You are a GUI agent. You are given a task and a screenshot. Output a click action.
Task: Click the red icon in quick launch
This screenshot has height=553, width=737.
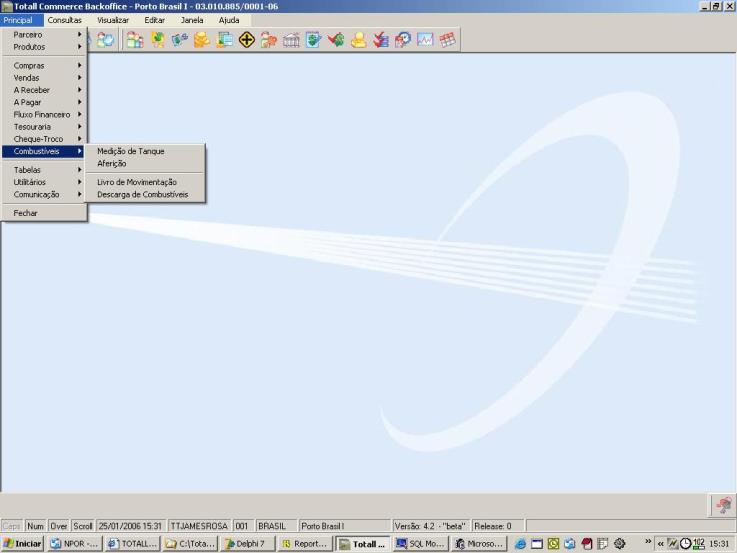(x=587, y=544)
